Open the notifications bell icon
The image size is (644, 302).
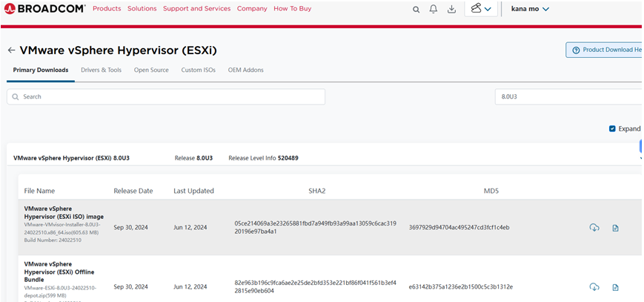[x=434, y=9]
